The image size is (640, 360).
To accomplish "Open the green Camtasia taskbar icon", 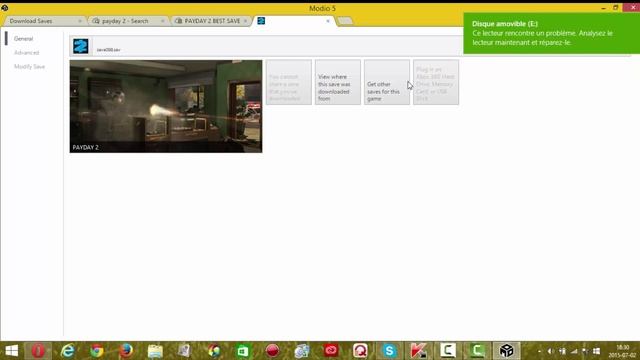I will [477, 351].
